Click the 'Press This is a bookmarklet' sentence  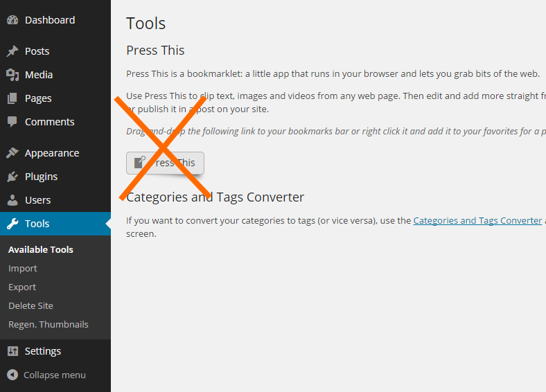[x=333, y=74]
